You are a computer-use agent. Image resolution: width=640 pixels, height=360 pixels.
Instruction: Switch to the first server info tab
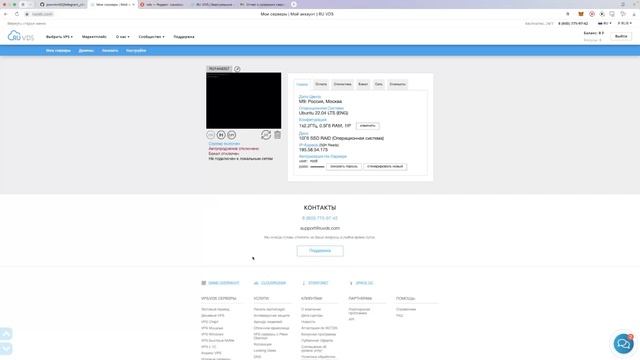(302, 84)
